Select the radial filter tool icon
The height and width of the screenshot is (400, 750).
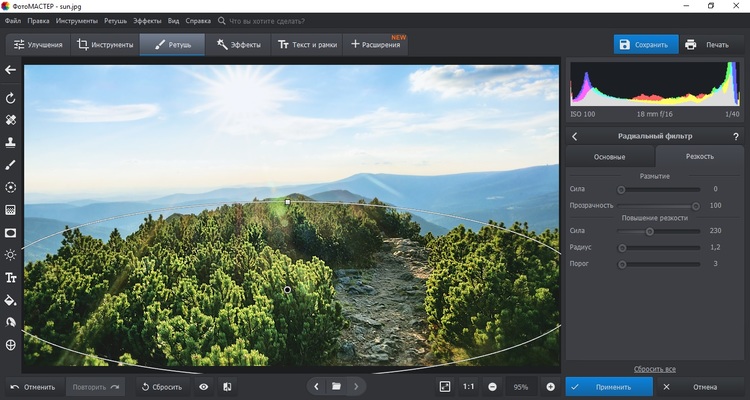(x=11, y=232)
